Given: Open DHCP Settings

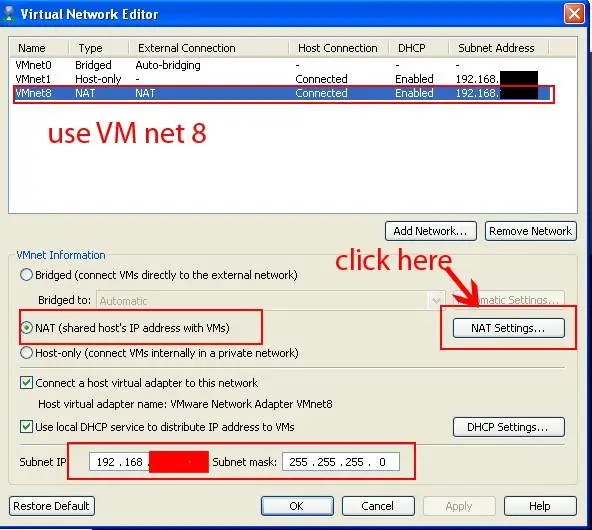Looking at the screenshot, I should point(509,427).
